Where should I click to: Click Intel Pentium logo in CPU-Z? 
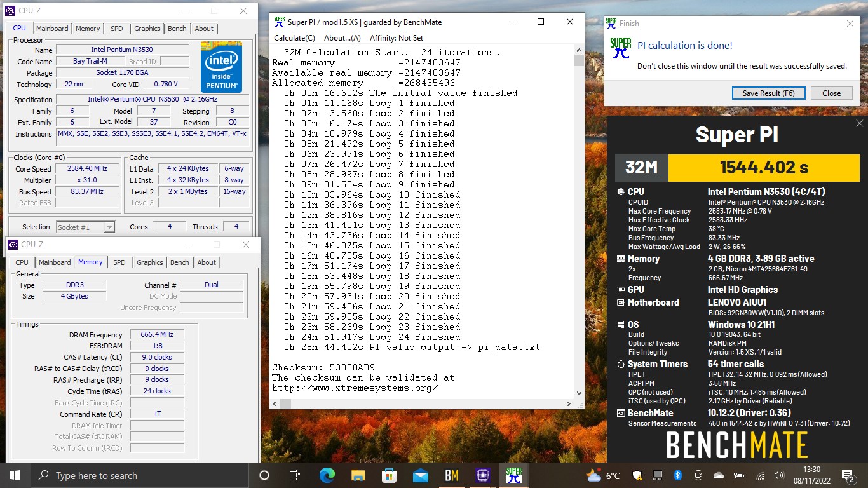pos(221,67)
